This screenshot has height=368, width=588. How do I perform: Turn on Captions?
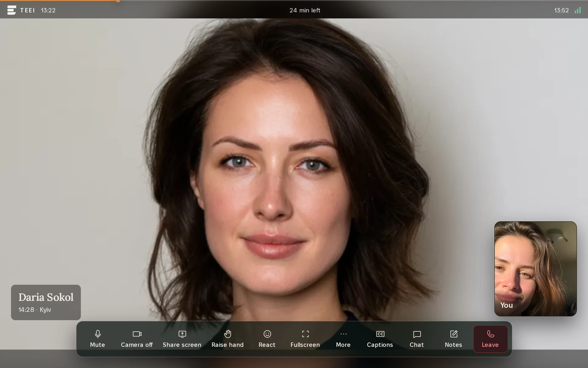pos(380,339)
